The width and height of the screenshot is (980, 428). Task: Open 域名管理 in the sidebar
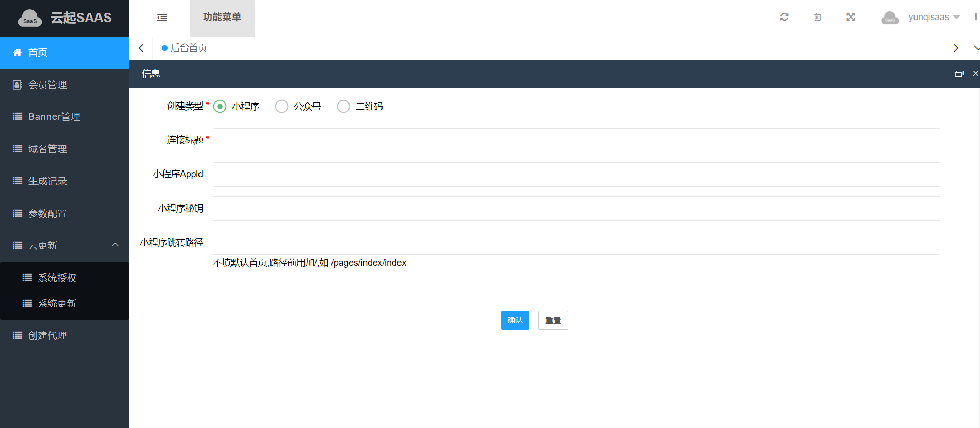pos(64,149)
